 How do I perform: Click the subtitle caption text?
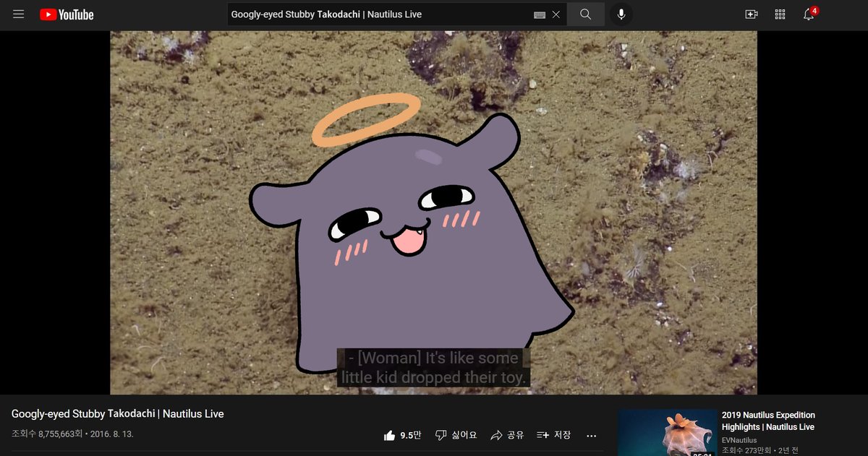click(433, 368)
